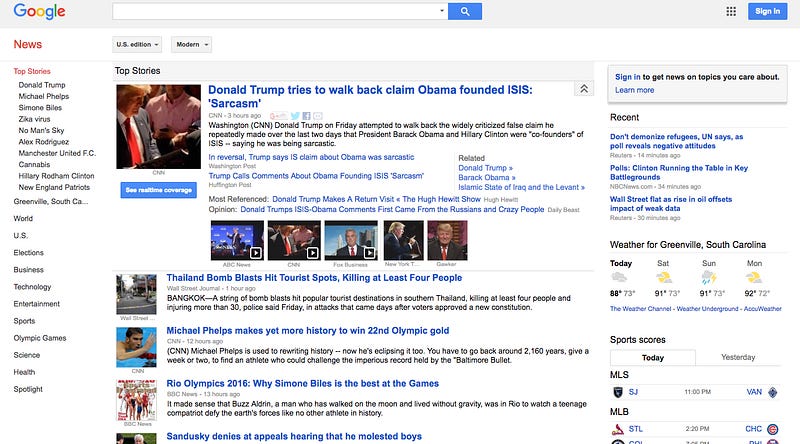
Task: Open Thailand Bomb Blasts headline
Action: tap(314, 278)
